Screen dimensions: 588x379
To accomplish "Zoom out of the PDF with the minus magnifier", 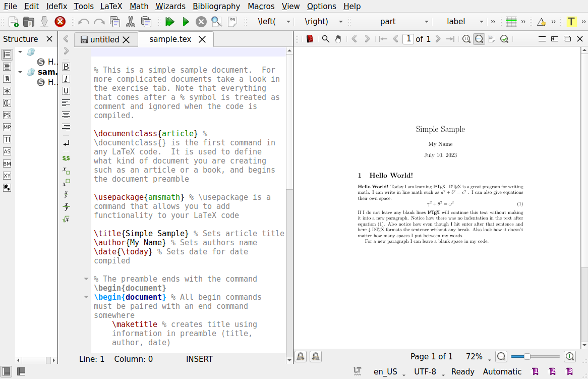I will 501,356.
